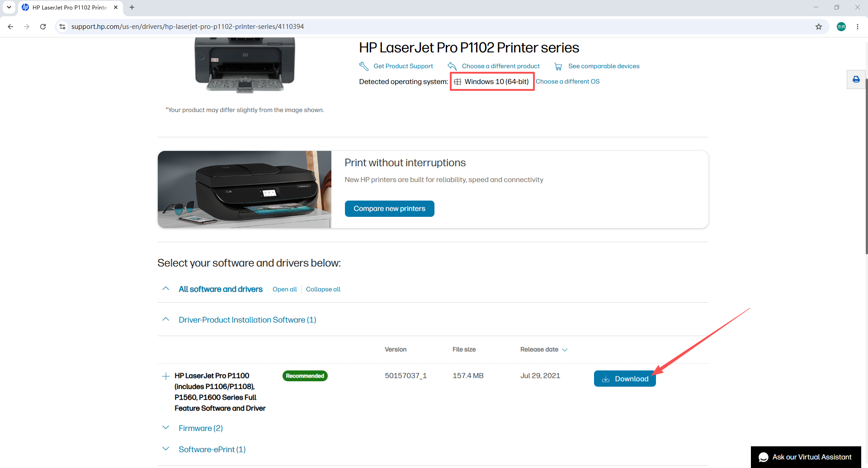
Task: Collapse Driver-Product Installation Software chevron
Action: [166, 319]
